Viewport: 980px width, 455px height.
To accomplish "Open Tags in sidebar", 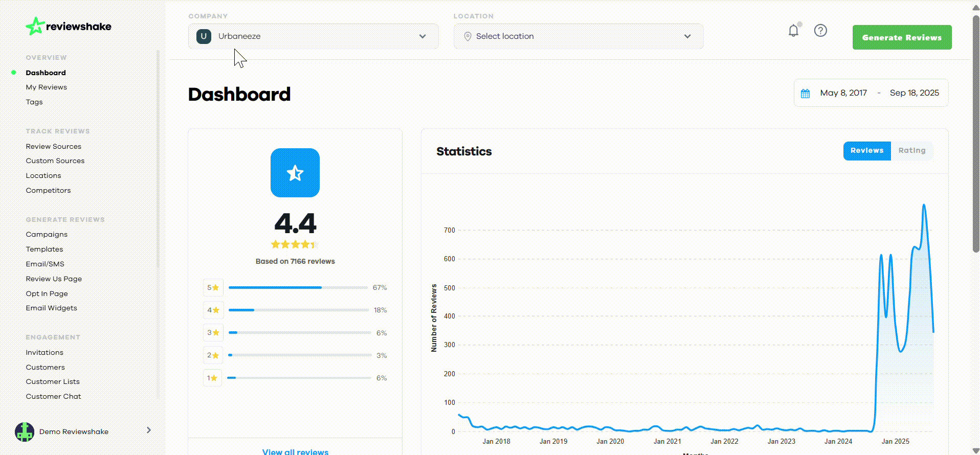I will [x=34, y=102].
